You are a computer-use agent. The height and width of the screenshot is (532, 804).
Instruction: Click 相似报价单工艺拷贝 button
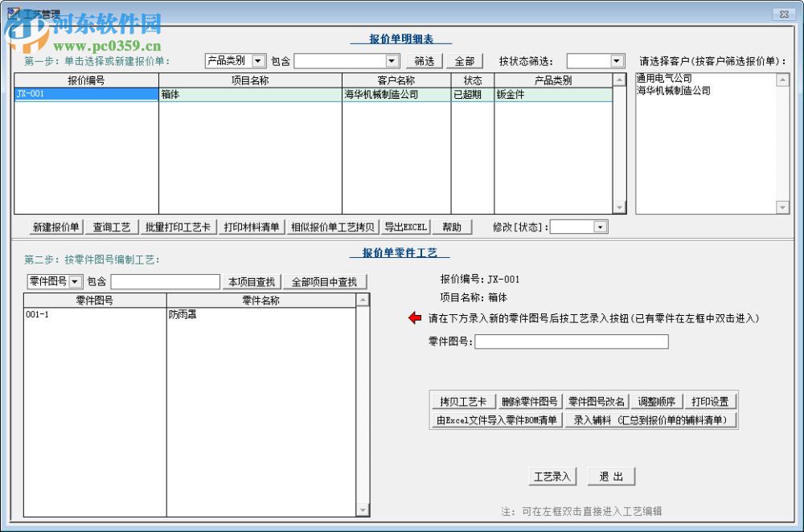[x=332, y=227]
